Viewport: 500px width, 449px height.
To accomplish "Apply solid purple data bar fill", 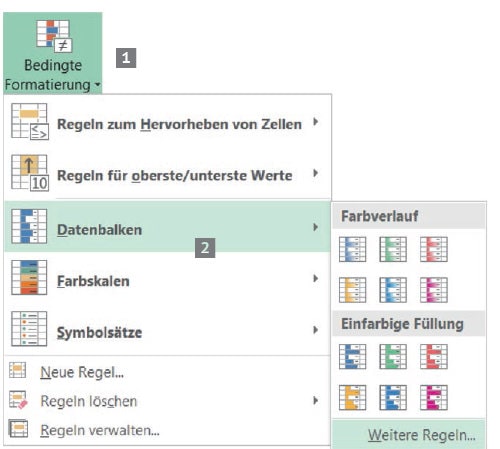I will coord(434,397).
